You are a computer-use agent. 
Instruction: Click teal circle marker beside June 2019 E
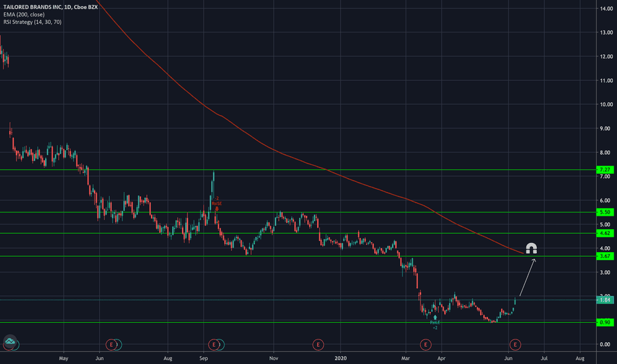118,345
